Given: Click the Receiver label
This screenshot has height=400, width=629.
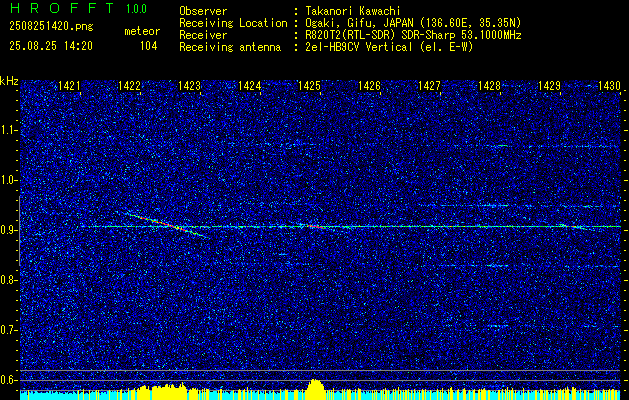Looking at the screenshot, I should coord(203,35).
